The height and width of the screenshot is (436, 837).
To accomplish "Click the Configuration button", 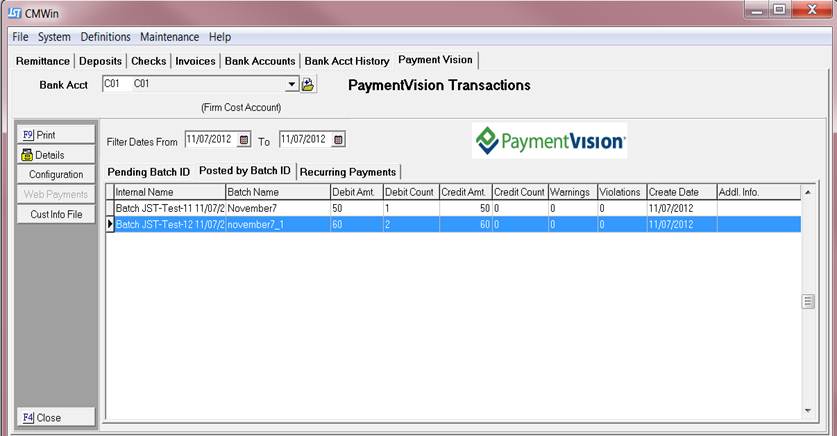I will click(x=56, y=175).
